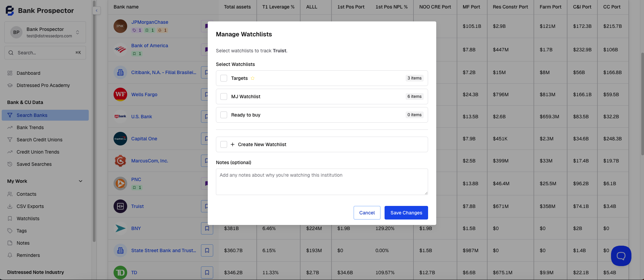The height and width of the screenshot is (280, 644).
Task: Sort by T1 Leverage % column
Action: pyautogui.click(x=278, y=7)
